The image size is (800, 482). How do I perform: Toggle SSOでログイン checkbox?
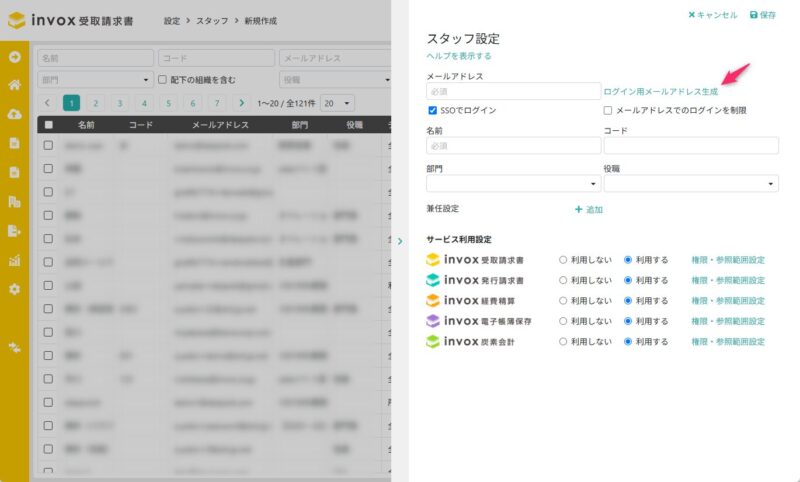[433, 110]
